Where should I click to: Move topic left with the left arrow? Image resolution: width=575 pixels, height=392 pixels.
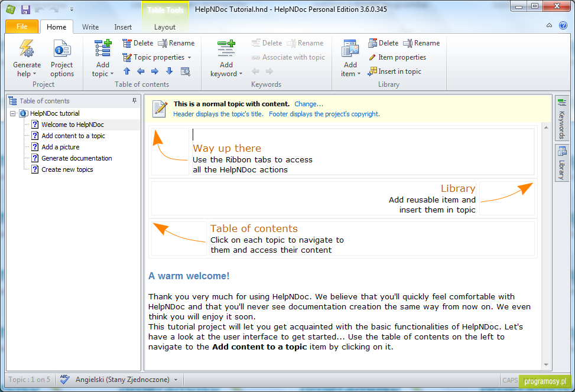tap(141, 71)
